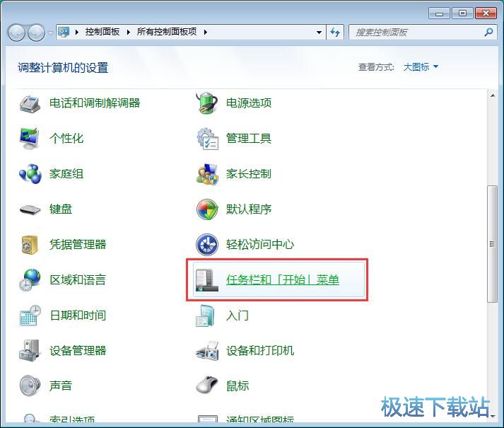This screenshot has width=504, height=428.
Task: Open the 凭据管理器 safe icon
Action: pyautogui.click(x=30, y=245)
